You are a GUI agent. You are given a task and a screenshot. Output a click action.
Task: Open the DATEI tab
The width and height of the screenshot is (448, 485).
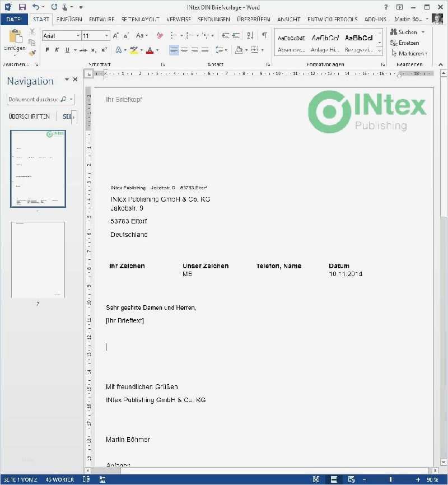[14, 19]
